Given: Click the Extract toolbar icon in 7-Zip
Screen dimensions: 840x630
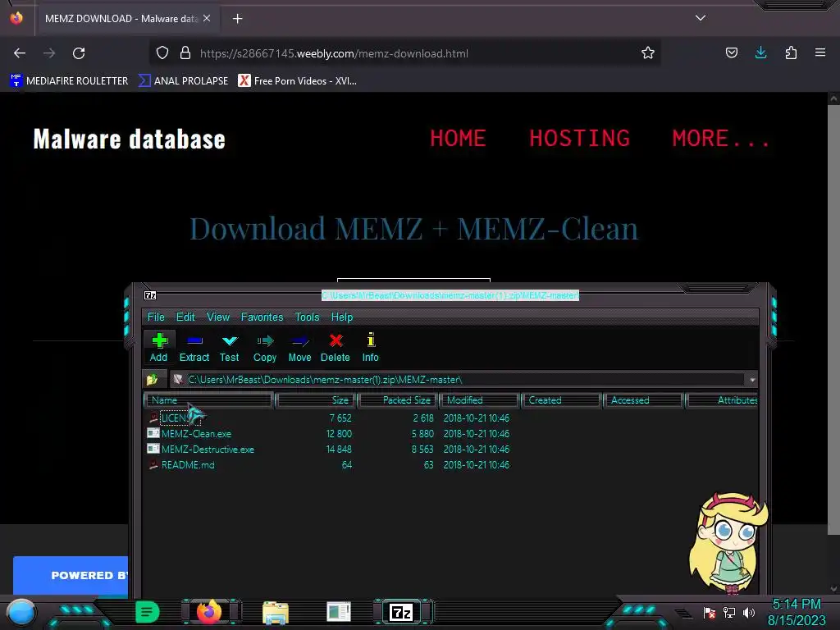Looking at the screenshot, I should (194, 347).
